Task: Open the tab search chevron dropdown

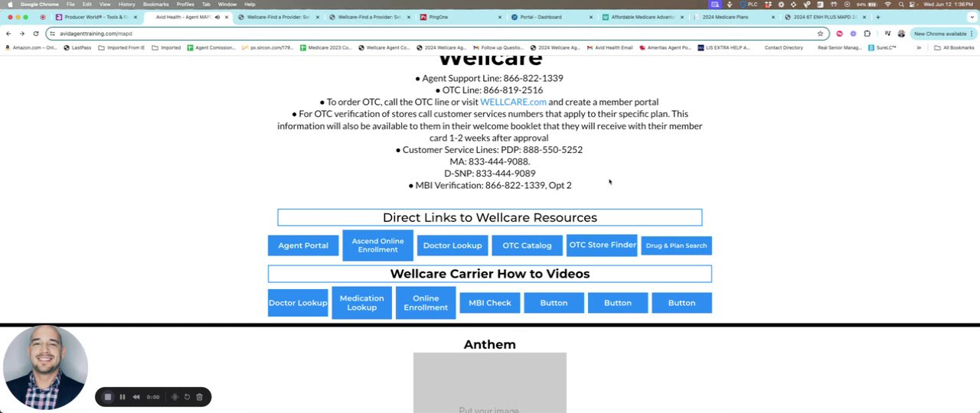Action: 972,17
